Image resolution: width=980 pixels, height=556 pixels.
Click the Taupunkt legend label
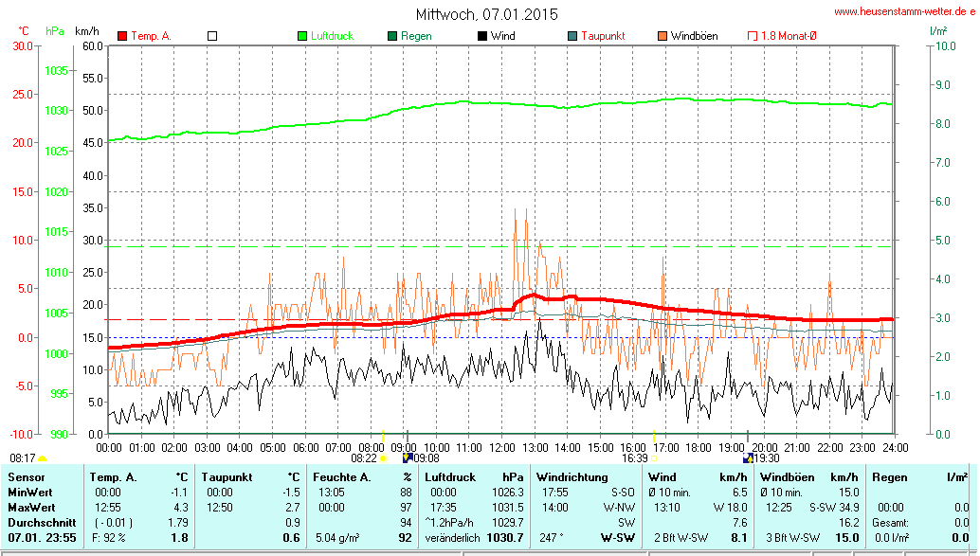[603, 36]
